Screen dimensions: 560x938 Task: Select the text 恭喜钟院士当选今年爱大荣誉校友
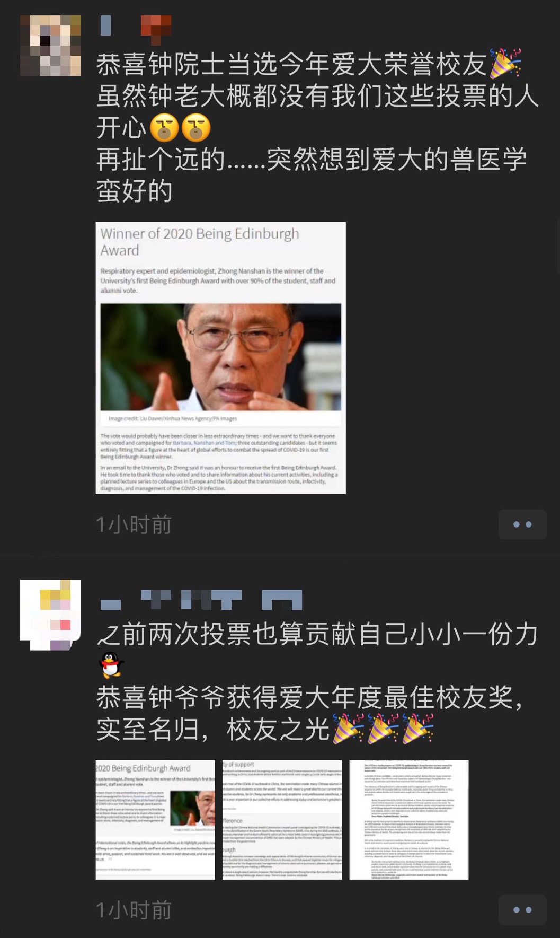coord(291,65)
